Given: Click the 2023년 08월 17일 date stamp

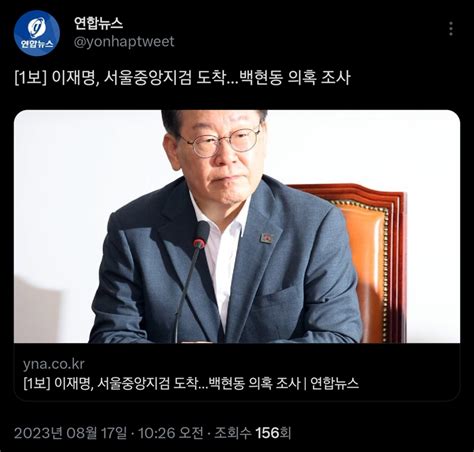Looking at the screenshot, I should [x=70, y=433].
